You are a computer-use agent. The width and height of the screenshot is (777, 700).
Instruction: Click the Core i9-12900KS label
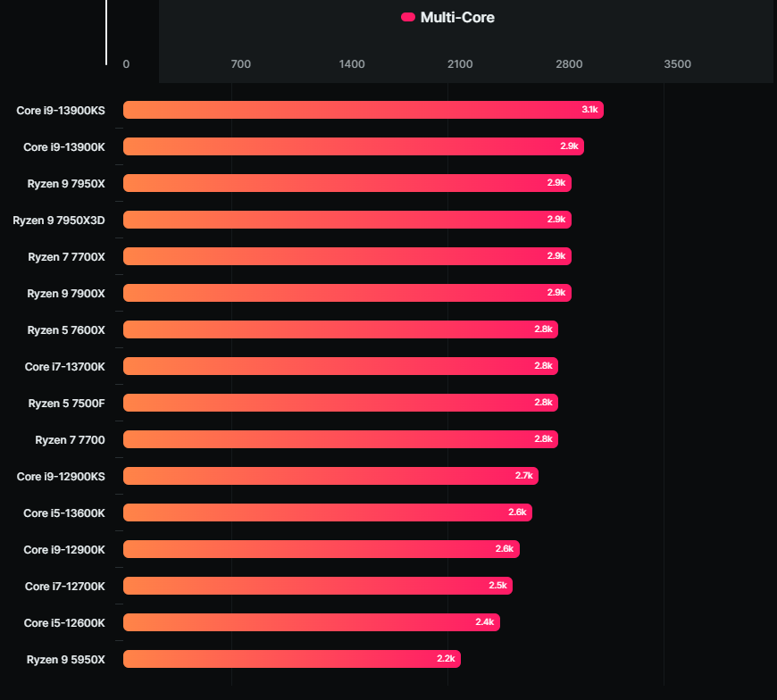(61, 477)
